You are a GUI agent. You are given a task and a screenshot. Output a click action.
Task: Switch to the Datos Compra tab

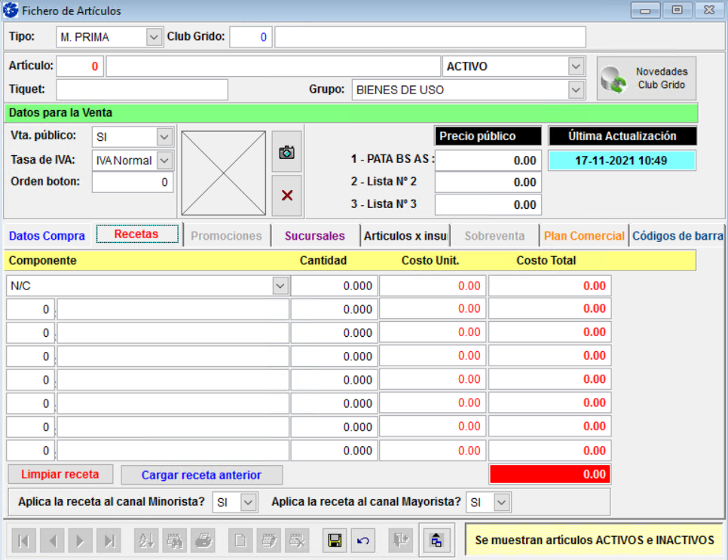click(47, 236)
